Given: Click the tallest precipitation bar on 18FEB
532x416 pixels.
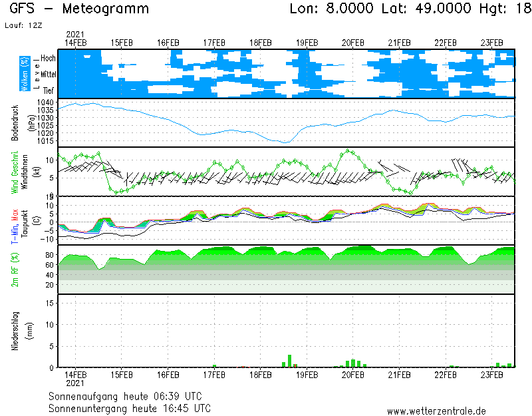Looking at the screenshot, I should [x=289, y=361].
